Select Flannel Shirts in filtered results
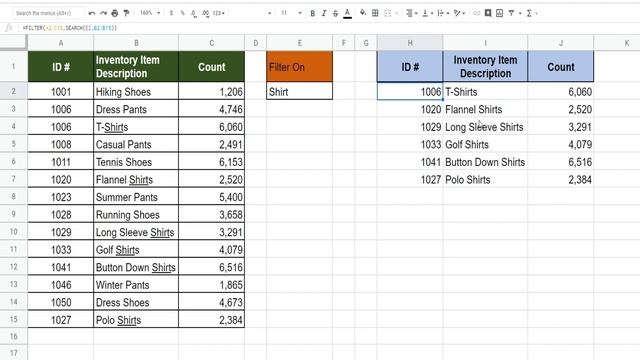This screenshot has height=360, width=640. click(x=485, y=109)
